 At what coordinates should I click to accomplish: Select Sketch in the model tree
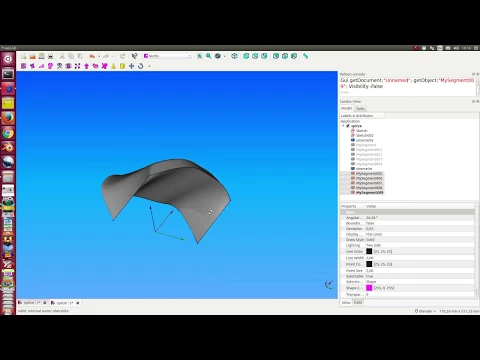[x=361, y=131]
